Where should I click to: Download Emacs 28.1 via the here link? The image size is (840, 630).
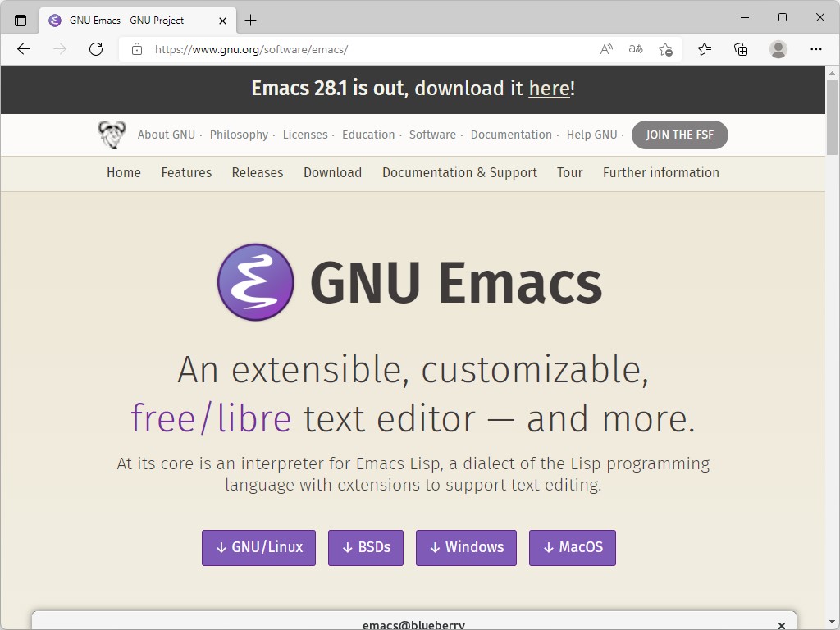pos(550,89)
